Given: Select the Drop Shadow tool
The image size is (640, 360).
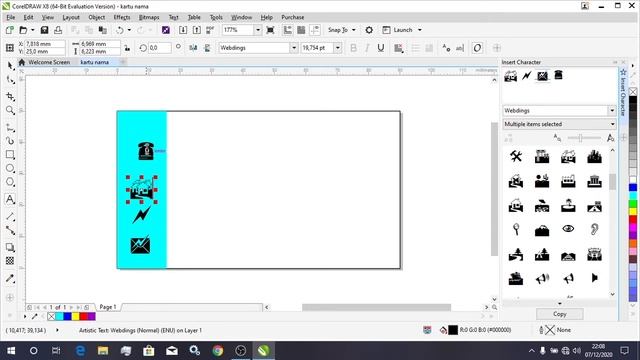Looking at the screenshot, I should click(x=10, y=247).
